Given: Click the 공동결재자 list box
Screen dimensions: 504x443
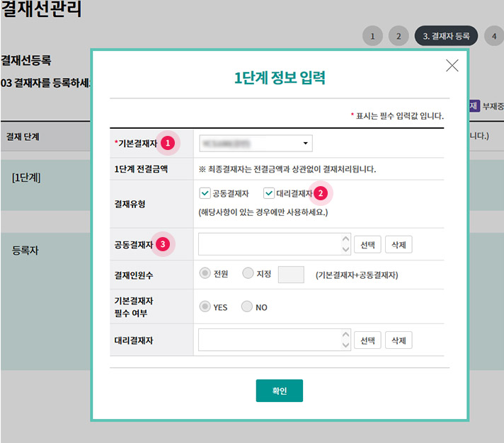Looking at the screenshot, I should 269,244.
